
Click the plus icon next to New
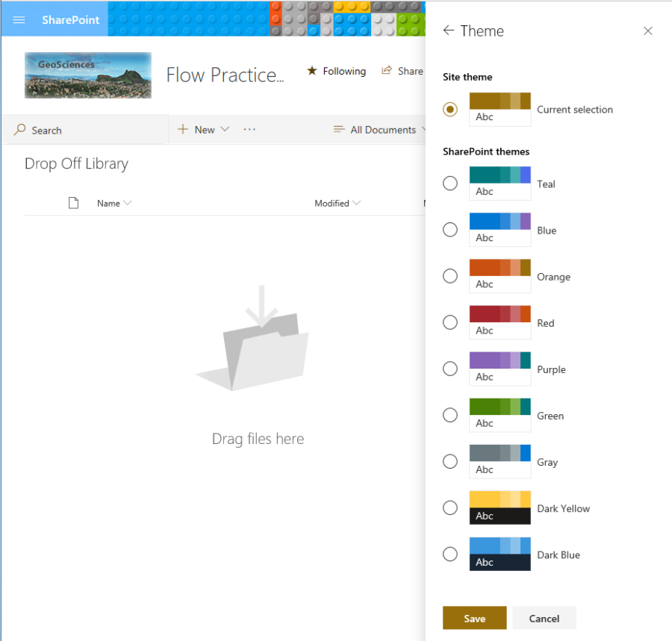tap(182, 129)
